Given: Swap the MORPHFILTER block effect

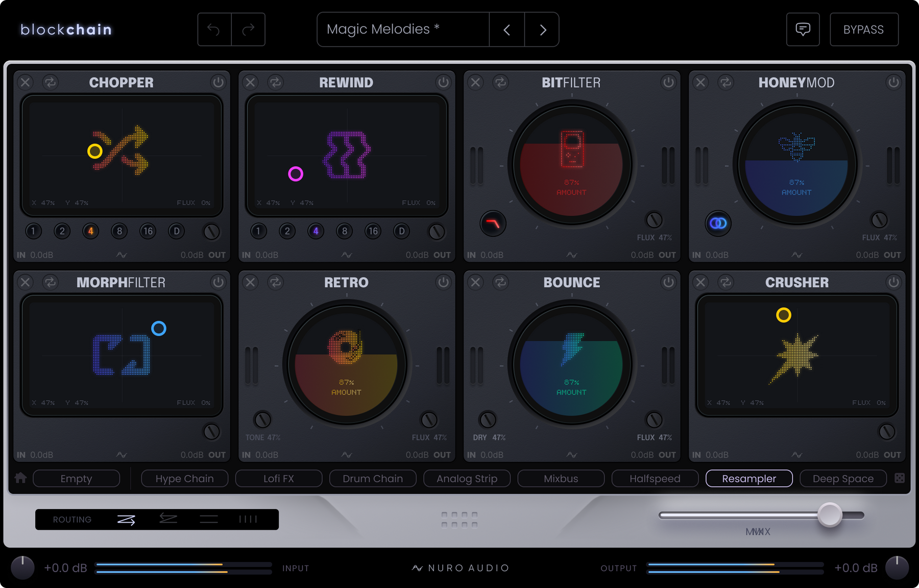Looking at the screenshot, I should (50, 282).
